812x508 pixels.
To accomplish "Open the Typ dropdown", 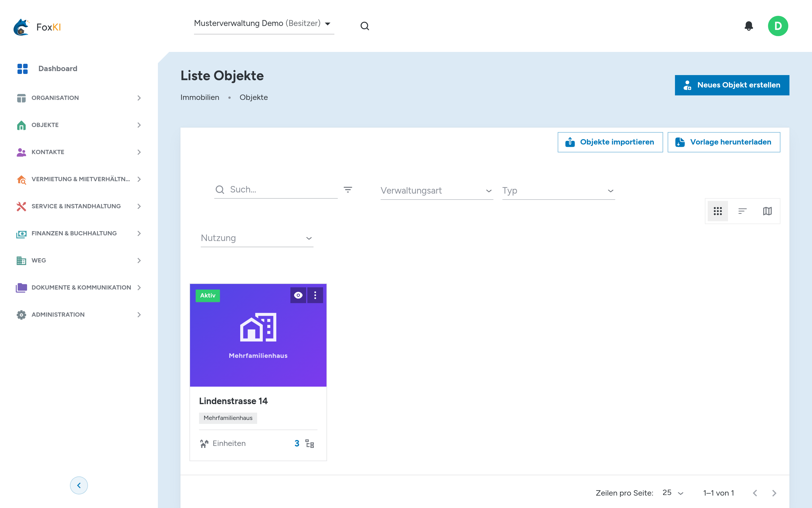I will point(558,190).
